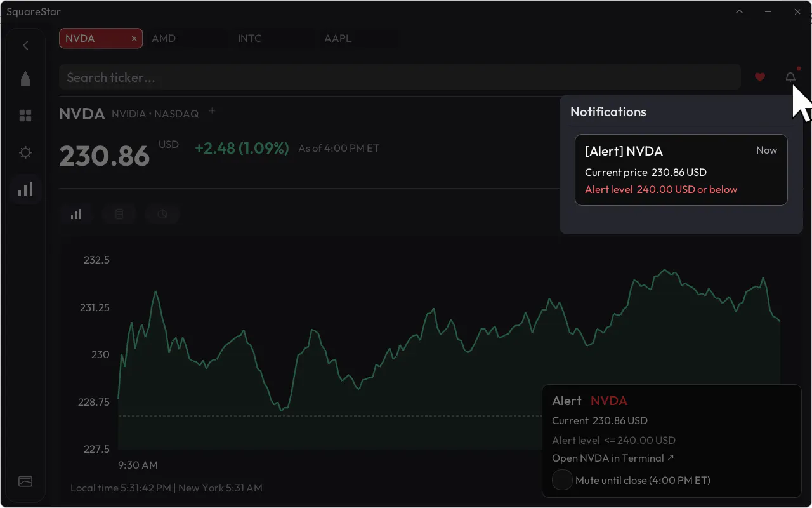Image resolution: width=812 pixels, height=508 pixels.
Task: Close the NVDA ticker tab
Action: coord(134,39)
